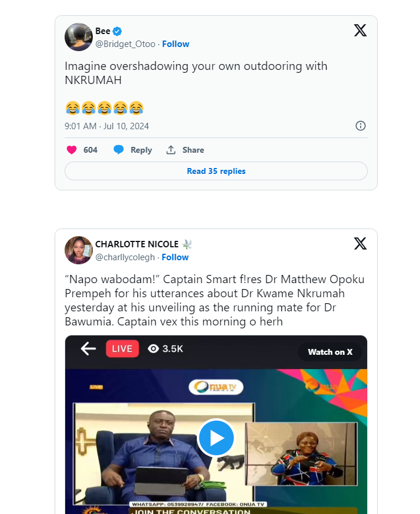Open the 9:01 AM Jul 10, 2024 timestamp
Screen dimensions: 420x514
(x=107, y=126)
